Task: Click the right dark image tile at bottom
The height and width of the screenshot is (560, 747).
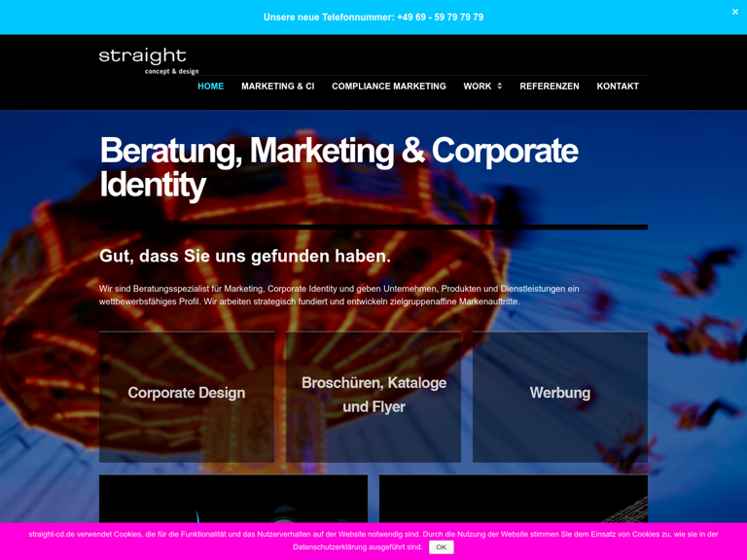Action: (x=514, y=499)
